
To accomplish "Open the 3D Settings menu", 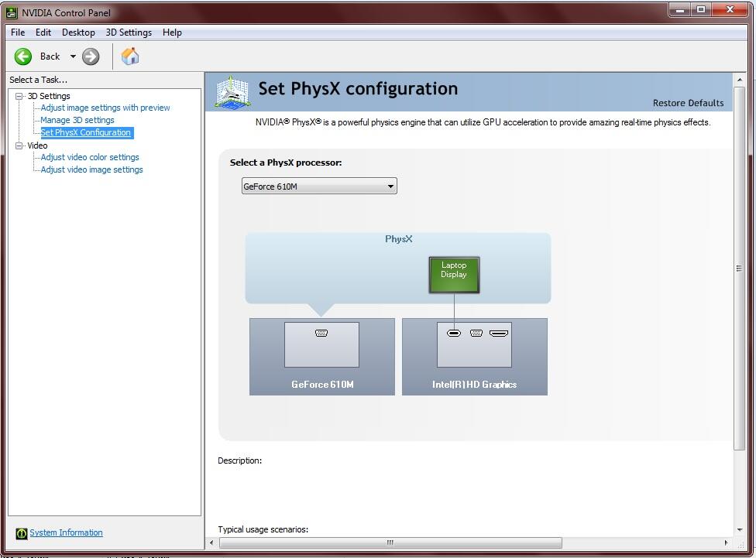I will pyautogui.click(x=129, y=33).
